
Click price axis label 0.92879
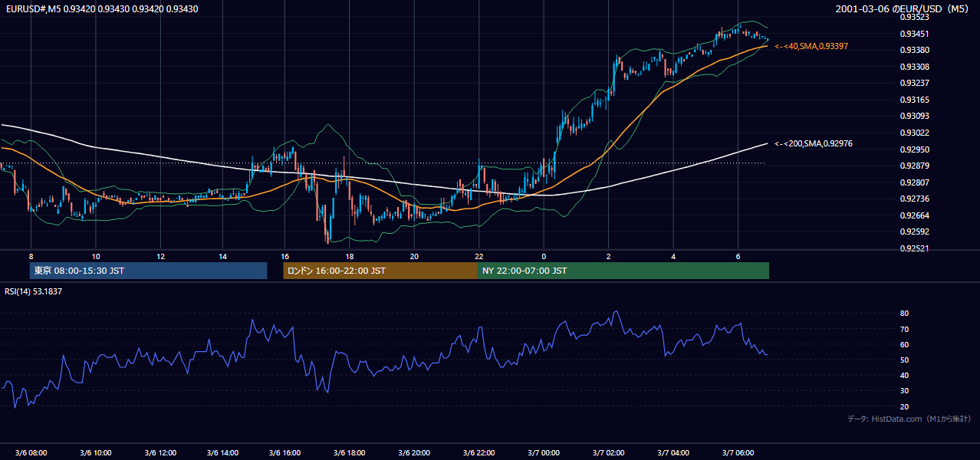coord(914,166)
